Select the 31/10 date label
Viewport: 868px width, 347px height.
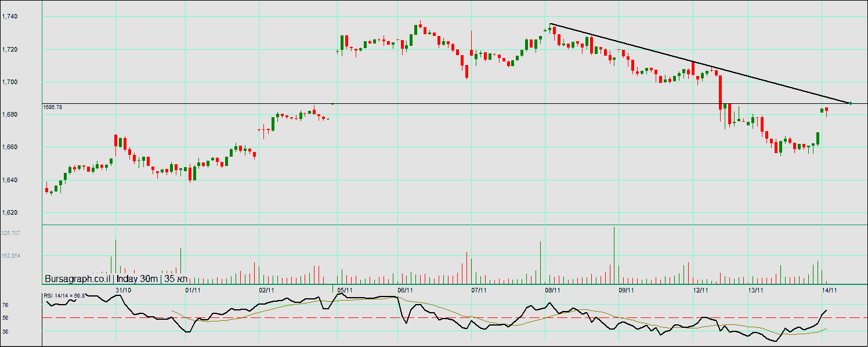pos(124,289)
